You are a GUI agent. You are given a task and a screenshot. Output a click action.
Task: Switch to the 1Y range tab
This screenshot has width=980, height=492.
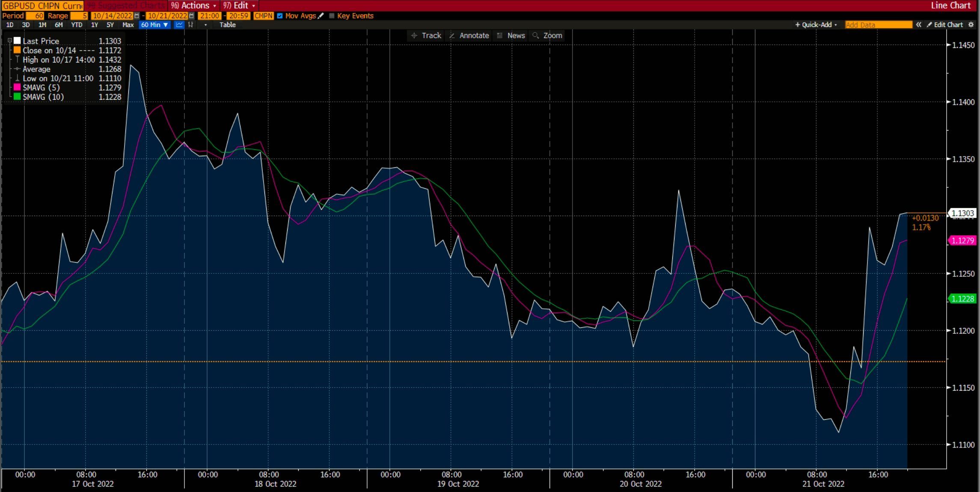[94, 25]
